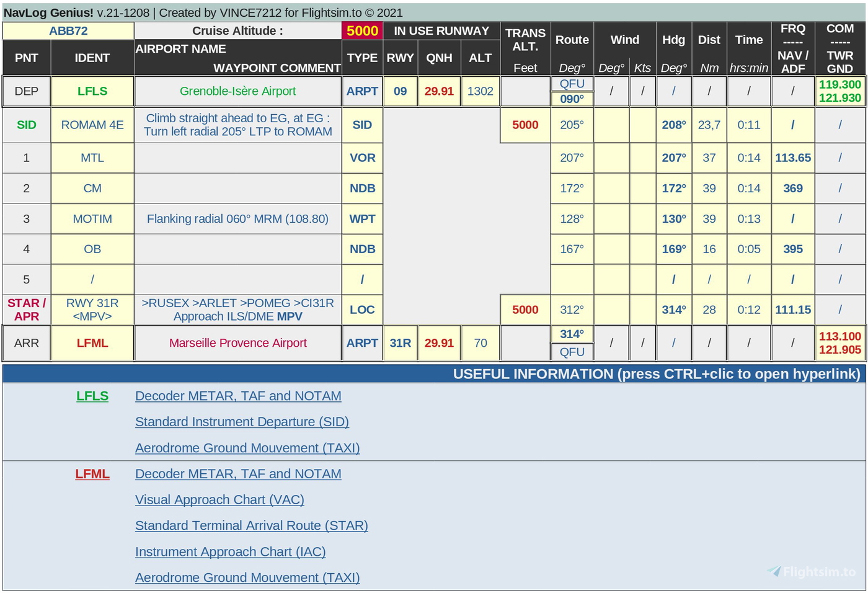This screenshot has width=868, height=593.
Task: Click the Flightsim.to paper plane watermark
Action: pyautogui.click(x=774, y=571)
